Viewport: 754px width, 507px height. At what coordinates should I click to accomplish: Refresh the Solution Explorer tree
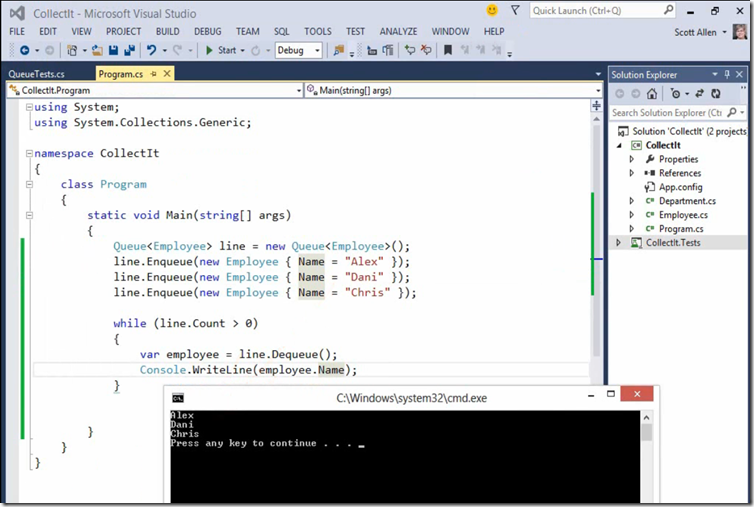coord(716,94)
